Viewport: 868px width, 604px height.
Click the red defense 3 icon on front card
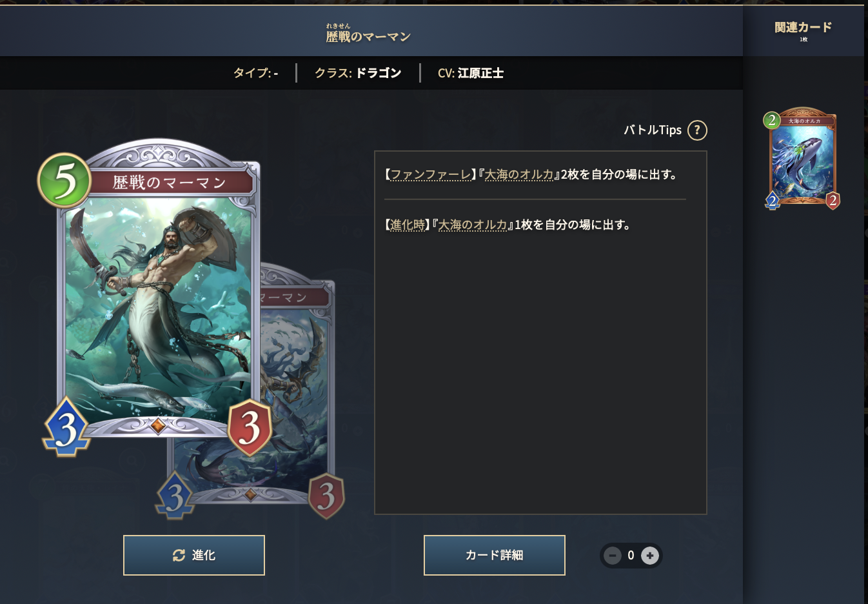coord(250,427)
